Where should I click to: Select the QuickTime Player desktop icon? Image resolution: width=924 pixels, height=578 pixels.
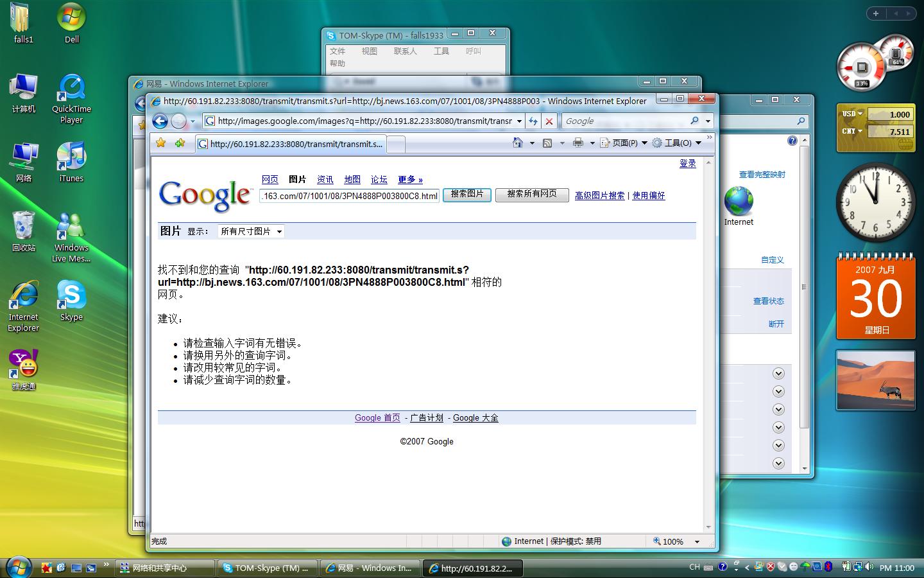71,98
